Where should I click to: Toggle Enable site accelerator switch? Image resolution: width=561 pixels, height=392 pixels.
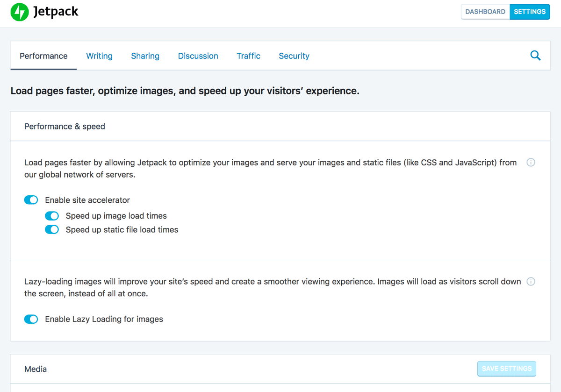pos(31,200)
